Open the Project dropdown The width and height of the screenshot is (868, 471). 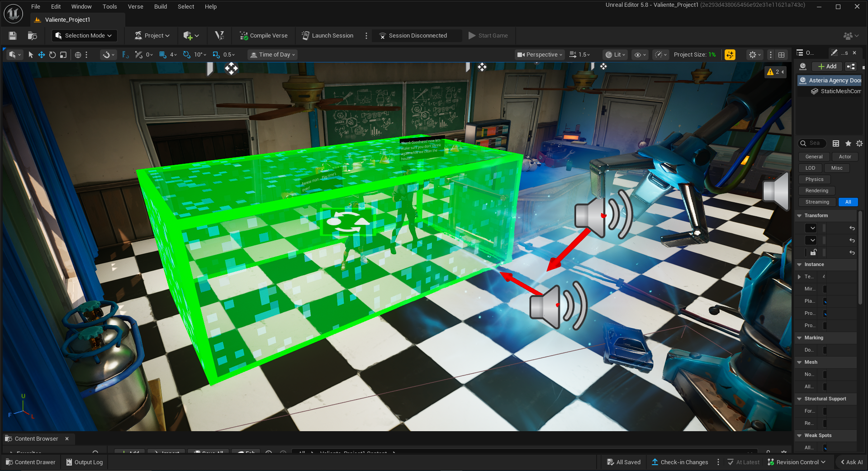pyautogui.click(x=152, y=36)
